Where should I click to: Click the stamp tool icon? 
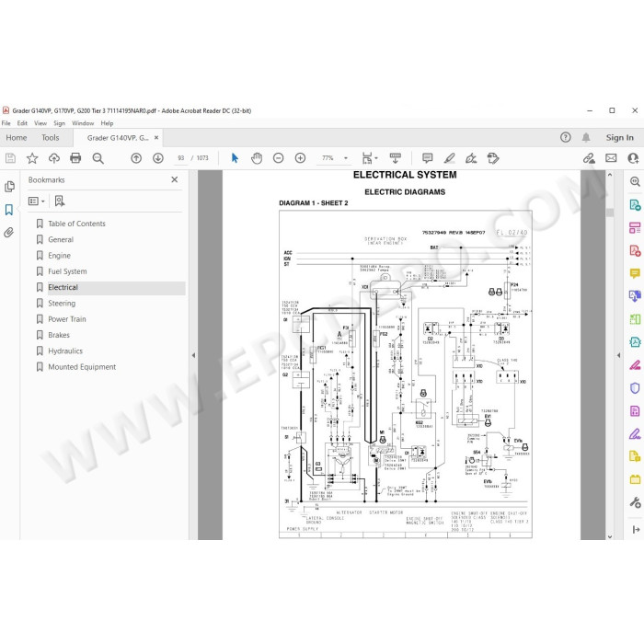pos(493,158)
